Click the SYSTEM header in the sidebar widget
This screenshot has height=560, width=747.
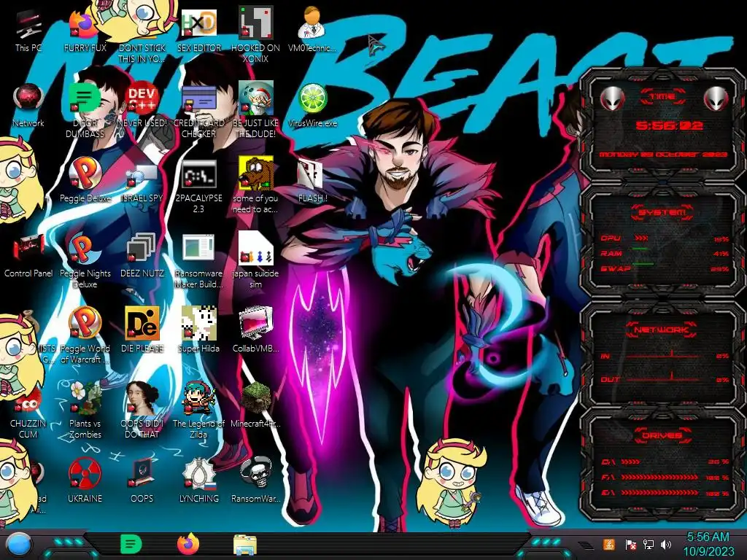(x=662, y=212)
